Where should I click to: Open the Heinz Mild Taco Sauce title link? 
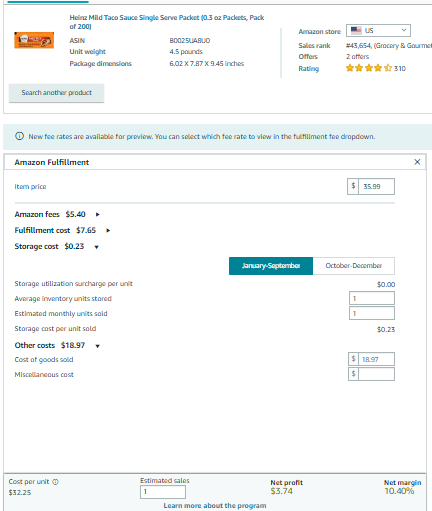pyautogui.click(x=167, y=22)
